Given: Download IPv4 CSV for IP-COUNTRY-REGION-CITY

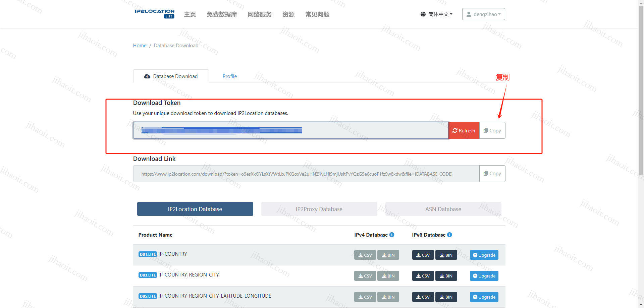Looking at the screenshot, I should 365,276.
